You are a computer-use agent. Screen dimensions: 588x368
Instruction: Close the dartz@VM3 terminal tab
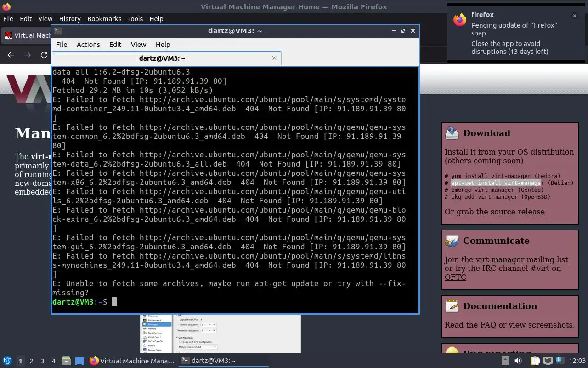pos(274,58)
